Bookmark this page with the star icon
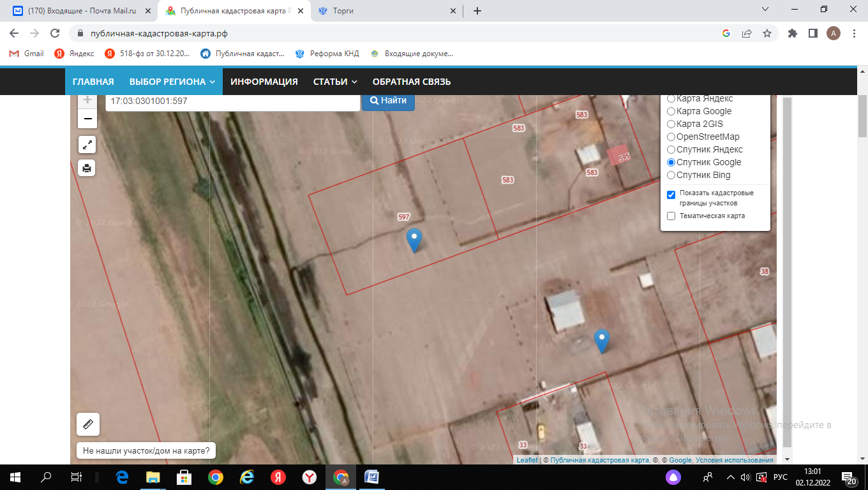The height and width of the screenshot is (490, 868). tap(767, 33)
